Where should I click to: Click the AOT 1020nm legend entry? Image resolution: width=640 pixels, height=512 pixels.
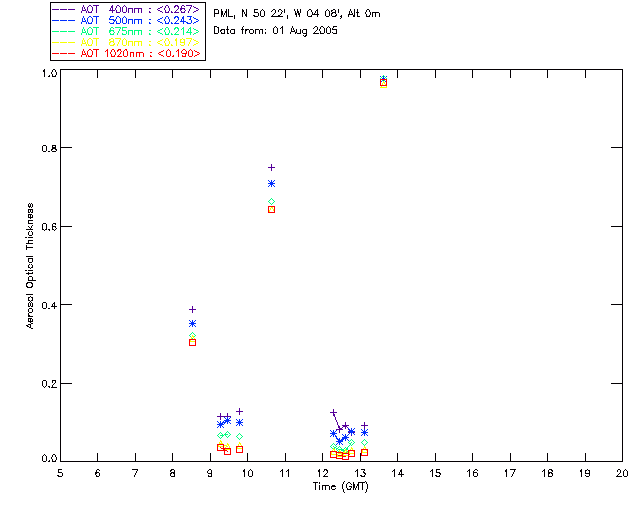[127, 53]
